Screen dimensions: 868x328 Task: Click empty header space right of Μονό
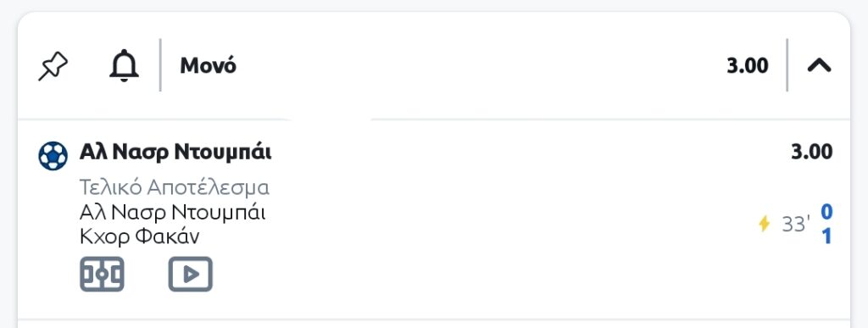476,66
